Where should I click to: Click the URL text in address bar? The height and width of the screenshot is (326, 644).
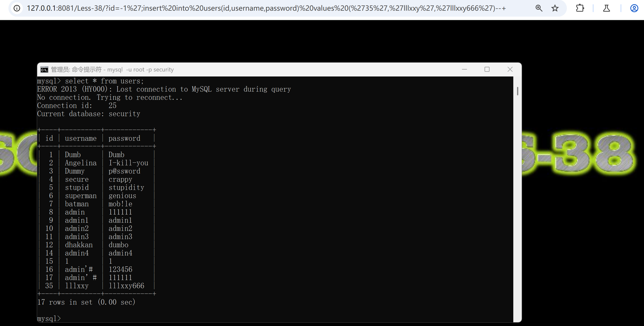[x=266, y=8]
